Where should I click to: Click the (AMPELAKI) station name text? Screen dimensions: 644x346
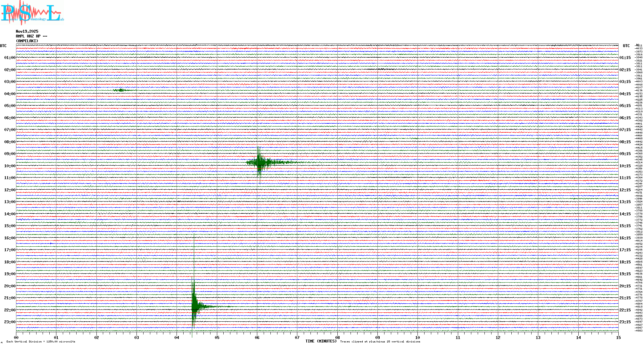click(27, 41)
